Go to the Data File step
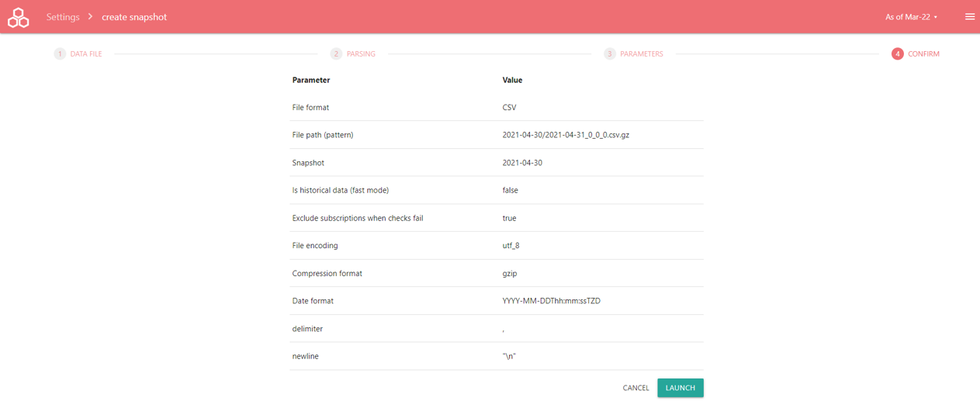Image resolution: width=980 pixels, height=408 pixels. (x=86, y=54)
